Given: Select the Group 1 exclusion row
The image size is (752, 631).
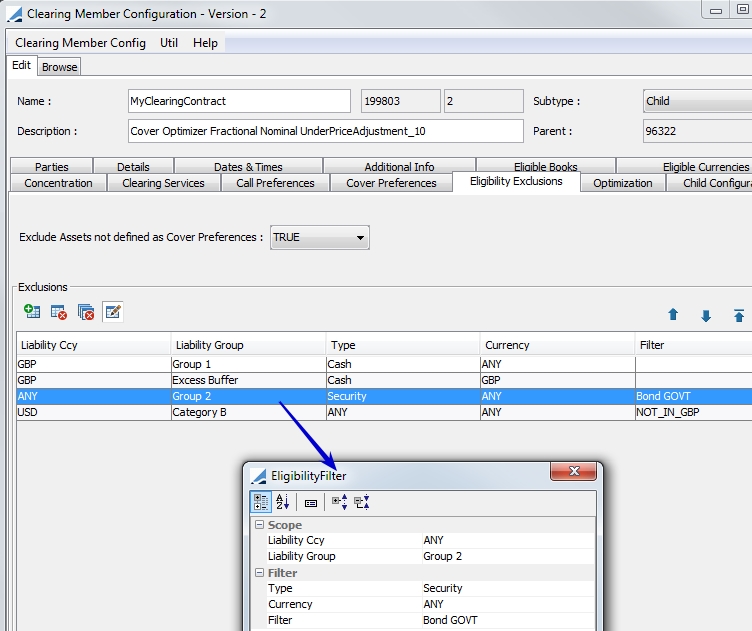Looking at the screenshot, I should [384, 364].
